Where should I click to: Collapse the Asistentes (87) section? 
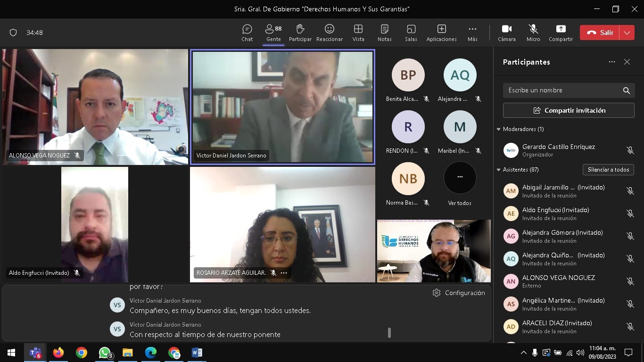[x=499, y=170]
